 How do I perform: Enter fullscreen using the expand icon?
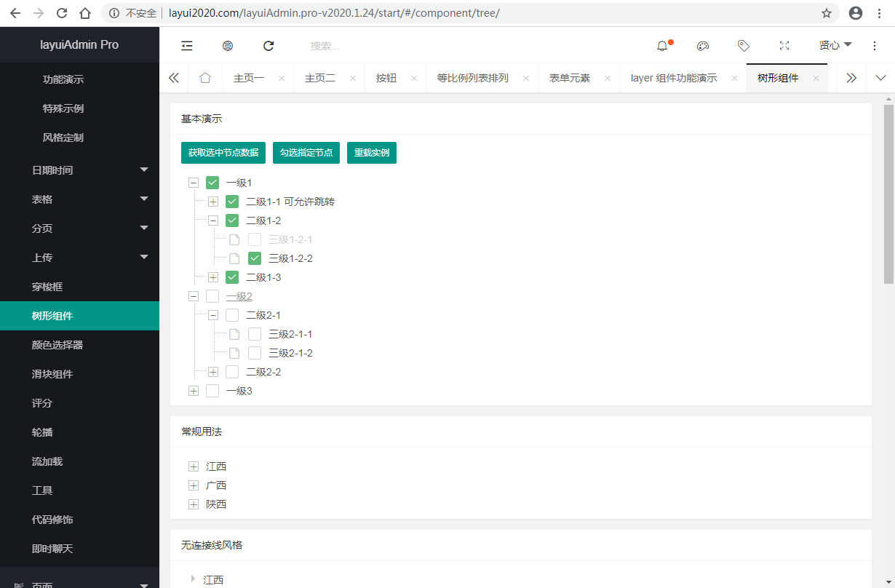pyautogui.click(x=784, y=46)
